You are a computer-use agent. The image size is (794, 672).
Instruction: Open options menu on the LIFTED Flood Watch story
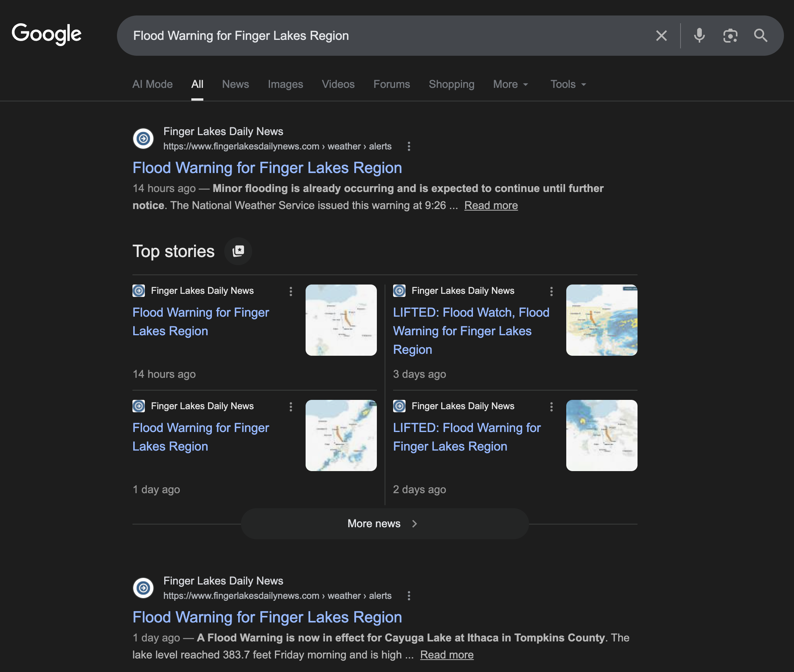(551, 291)
